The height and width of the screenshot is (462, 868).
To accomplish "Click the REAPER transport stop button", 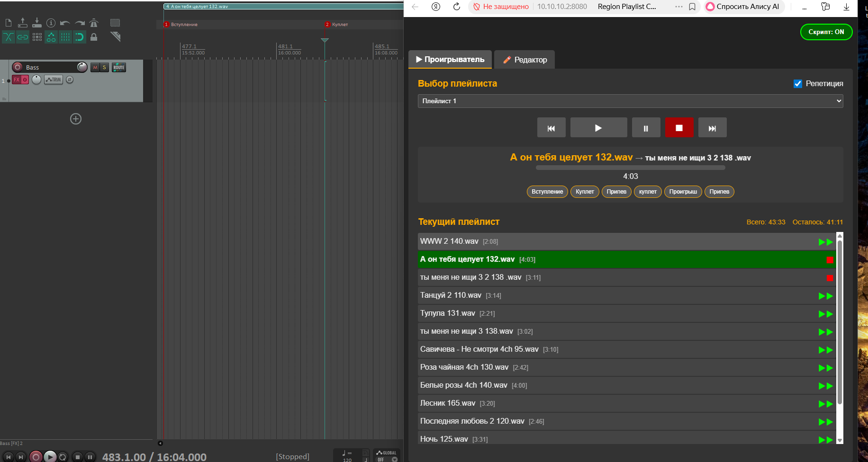I will click(x=78, y=457).
